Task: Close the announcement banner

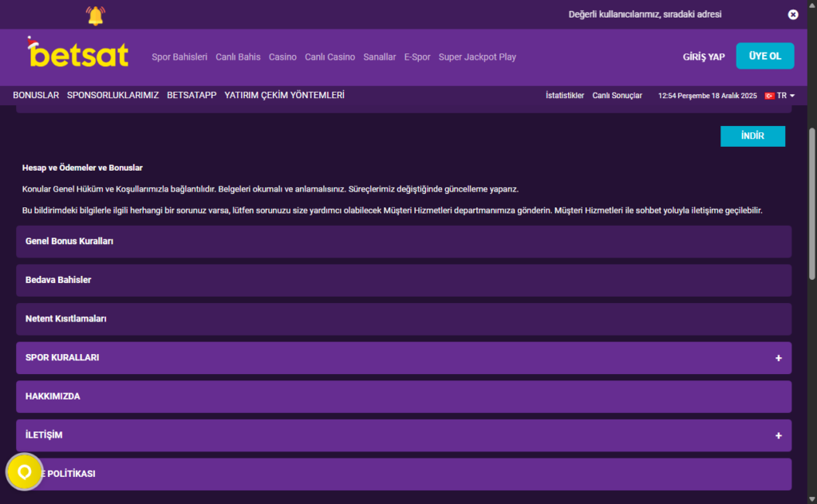Action: click(x=792, y=14)
